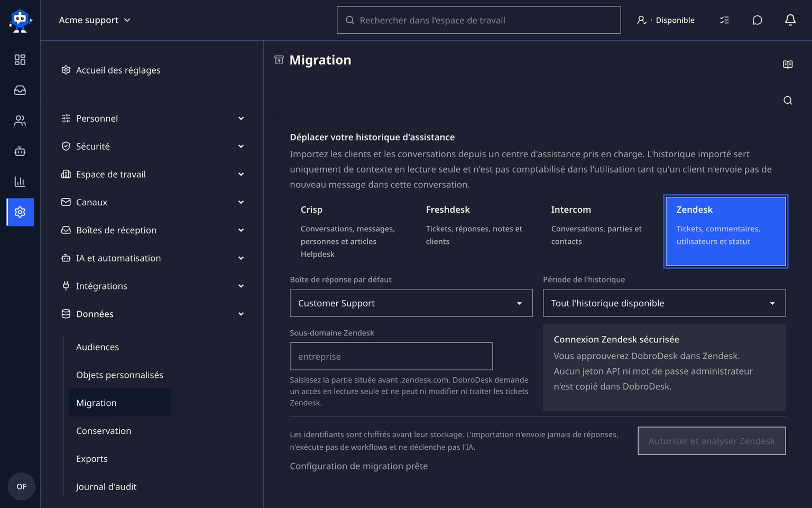This screenshot has height=508, width=812.
Task: Select the settings gear icon in left rail
Action: coord(20,212)
